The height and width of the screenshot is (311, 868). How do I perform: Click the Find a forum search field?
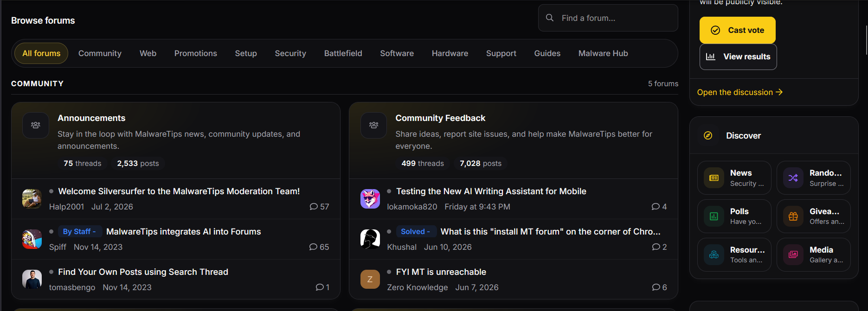click(x=608, y=18)
